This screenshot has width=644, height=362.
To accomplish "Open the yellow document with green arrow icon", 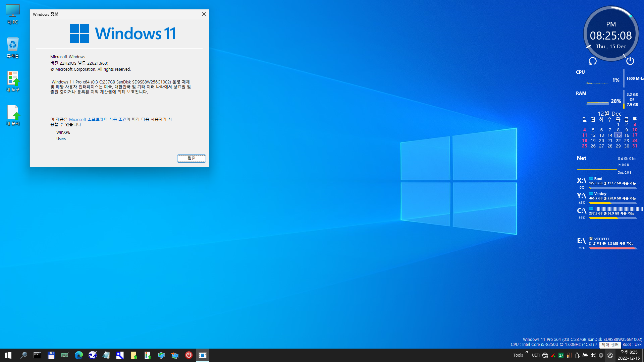I will coord(133,355).
